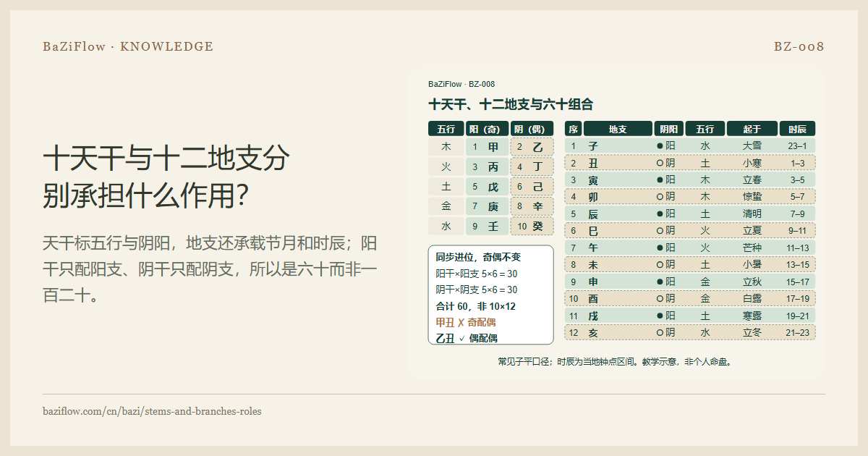Click the 起于 column header
868x456 pixels.
752,129
